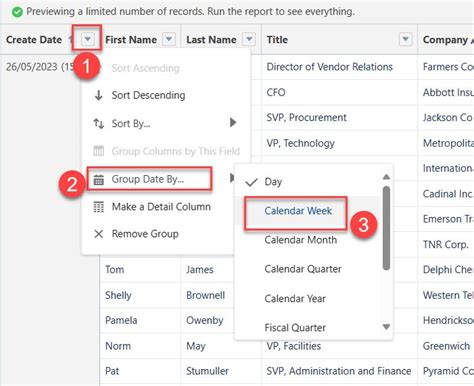474x386 pixels.
Task: Click first name Pamela cell
Action: pyautogui.click(x=121, y=320)
